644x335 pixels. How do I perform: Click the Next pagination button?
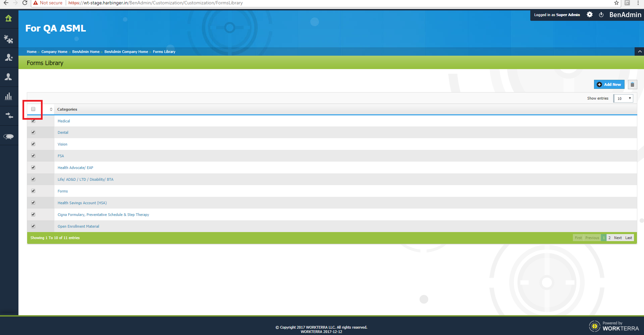618,238
